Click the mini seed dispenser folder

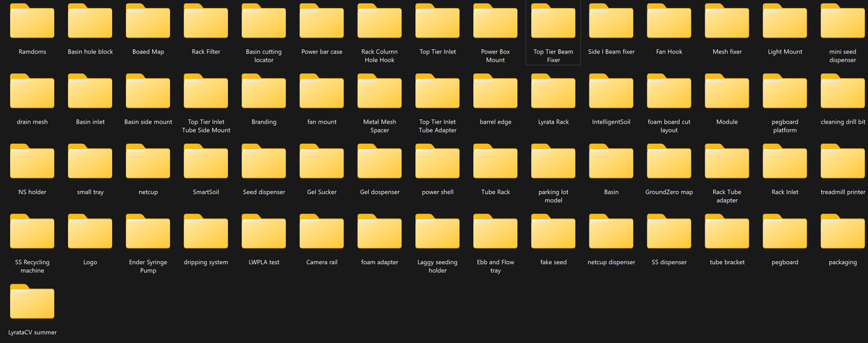click(843, 20)
